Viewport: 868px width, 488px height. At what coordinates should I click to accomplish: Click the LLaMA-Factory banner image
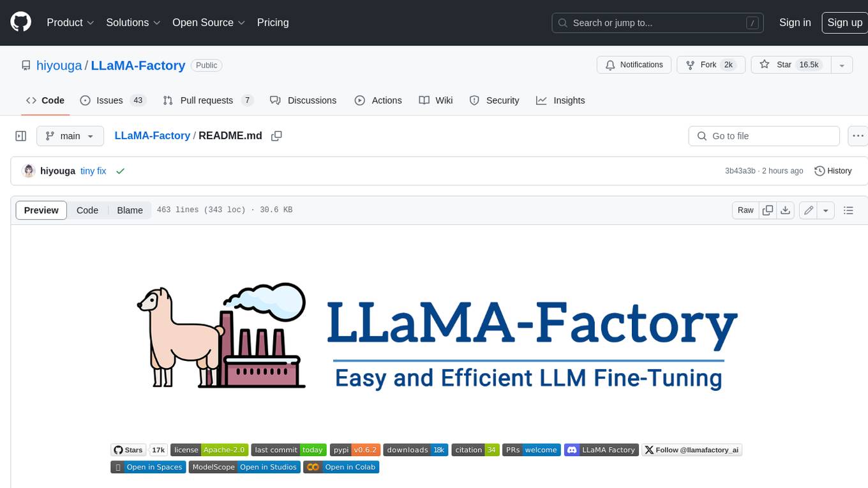click(438, 337)
